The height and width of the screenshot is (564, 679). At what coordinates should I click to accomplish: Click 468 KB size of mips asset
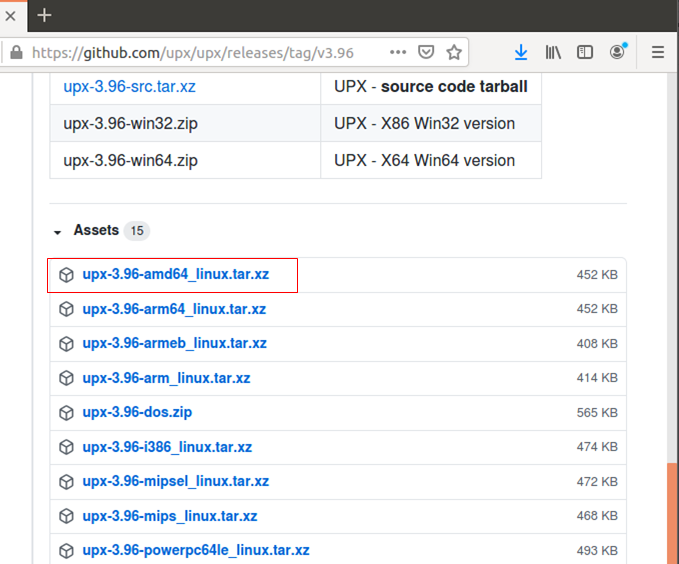[x=597, y=516]
